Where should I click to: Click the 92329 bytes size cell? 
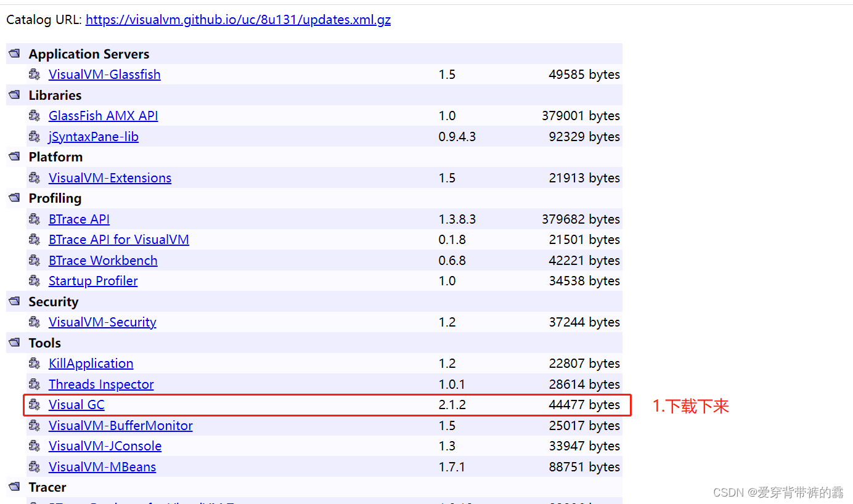pyautogui.click(x=584, y=137)
